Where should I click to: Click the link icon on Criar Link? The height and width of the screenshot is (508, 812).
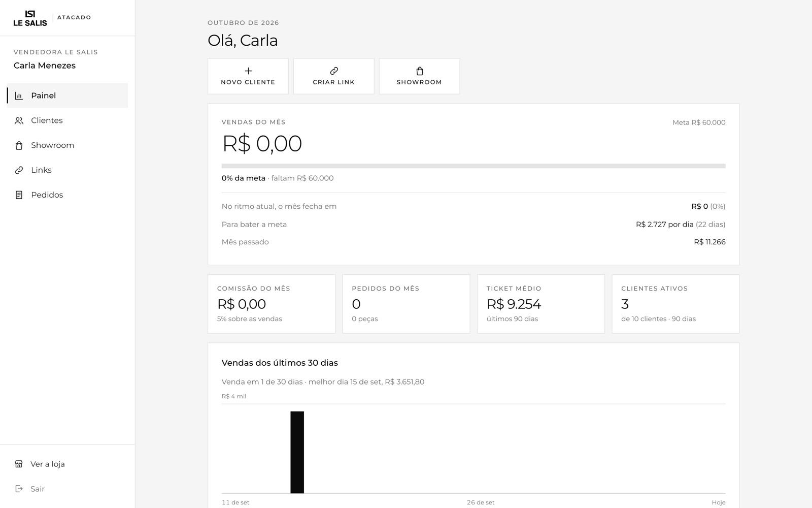tap(334, 71)
